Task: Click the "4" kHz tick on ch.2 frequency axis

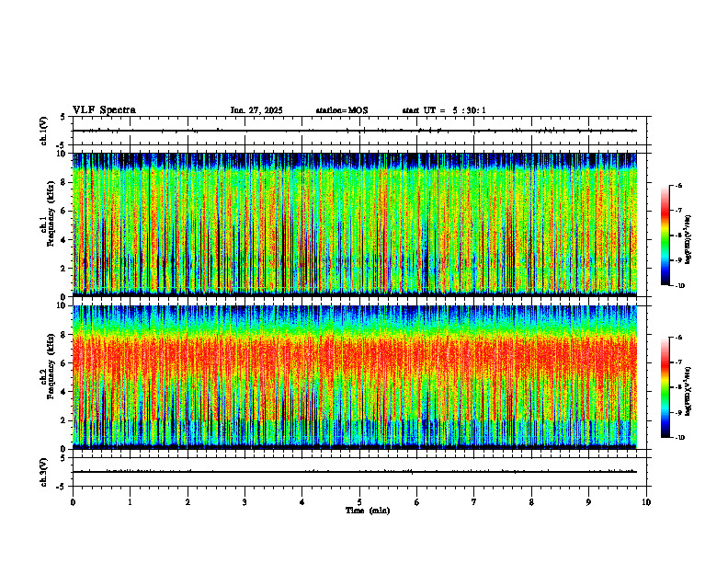Action: 64,392
